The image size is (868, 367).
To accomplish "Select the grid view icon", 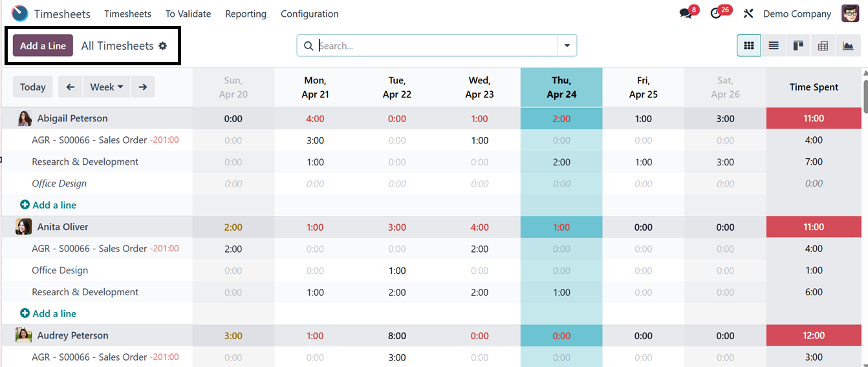I will 749,46.
